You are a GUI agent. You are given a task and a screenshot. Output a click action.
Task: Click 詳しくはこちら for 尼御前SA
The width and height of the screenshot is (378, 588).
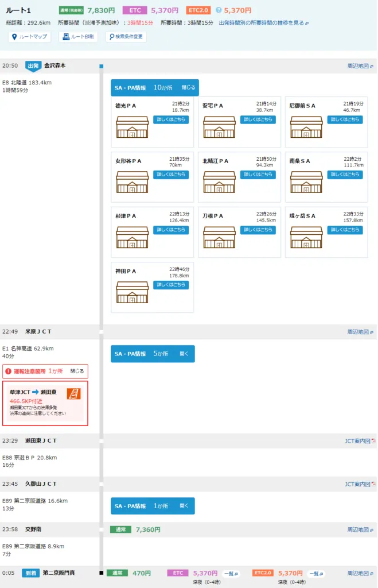[x=345, y=119]
